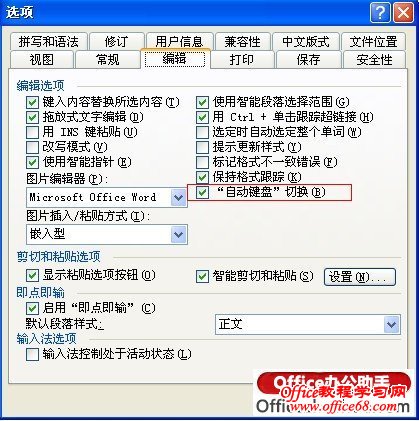Enable 改写模式 checkbox
This screenshot has height=421, width=419.
32,147
